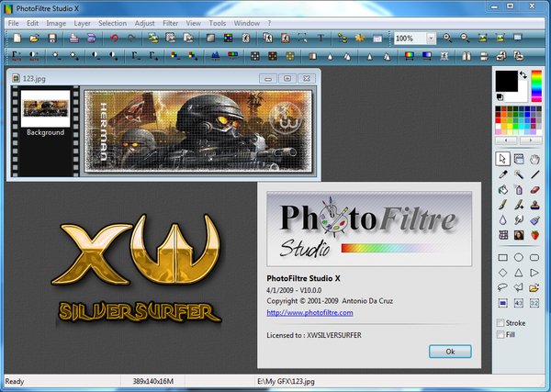Image resolution: width=551 pixels, height=392 pixels.
Task: Choose the Diamond selection shape
Action: pos(503,273)
